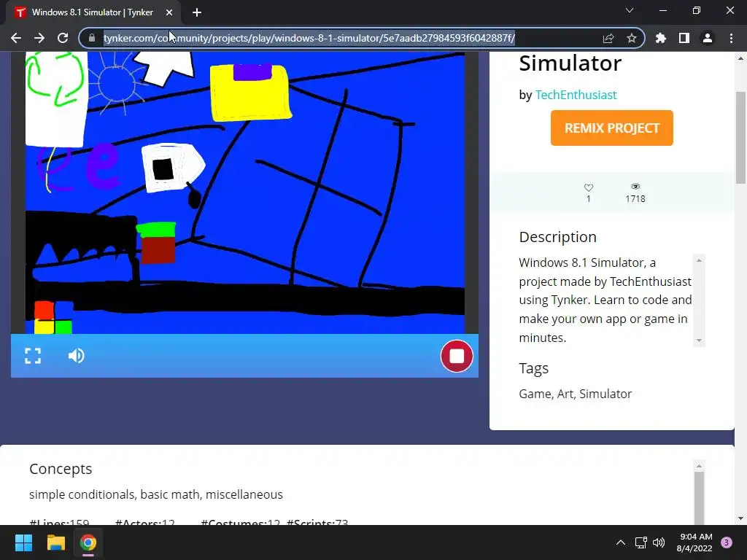
Task: Click the yellow folder drawing in the game
Action: pyautogui.click(x=251, y=93)
